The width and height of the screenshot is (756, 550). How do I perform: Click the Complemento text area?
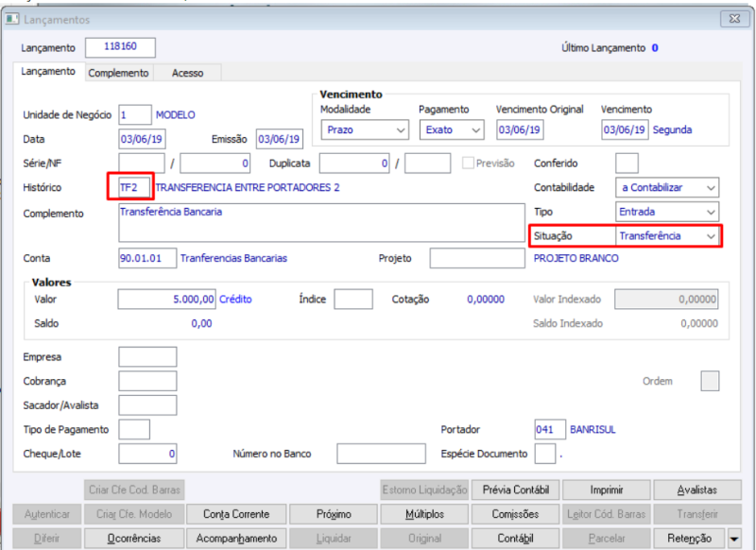pyautogui.click(x=321, y=222)
